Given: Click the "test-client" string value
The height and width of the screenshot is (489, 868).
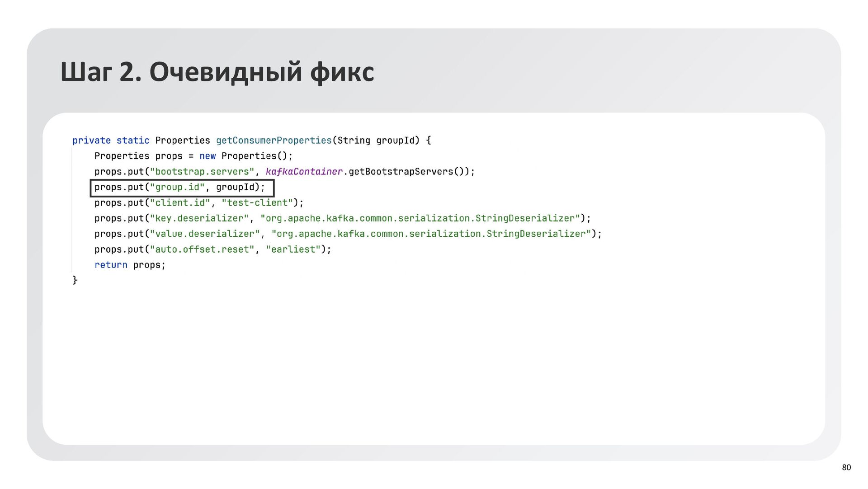Looking at the screenshot, I should click(x=257, y=203).
